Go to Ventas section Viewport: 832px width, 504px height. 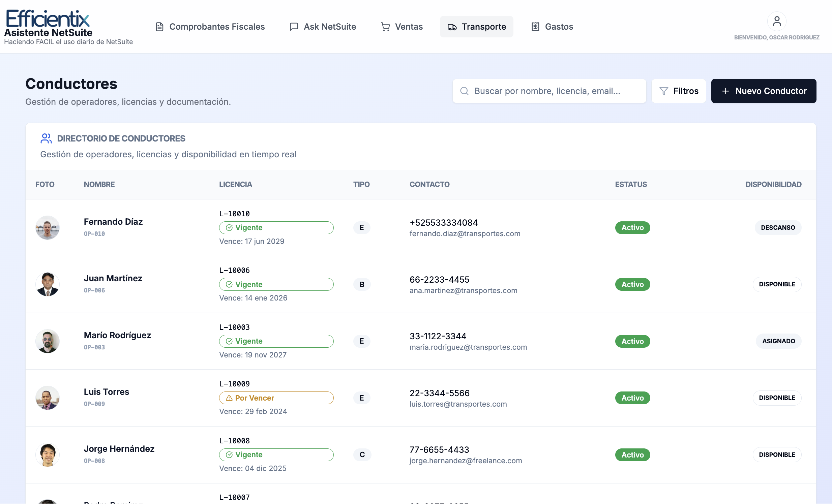click(x=402, y=27)
